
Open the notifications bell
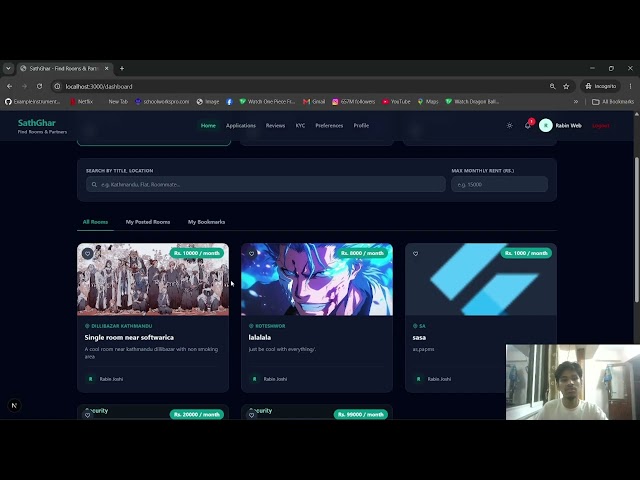coord(528,125)
